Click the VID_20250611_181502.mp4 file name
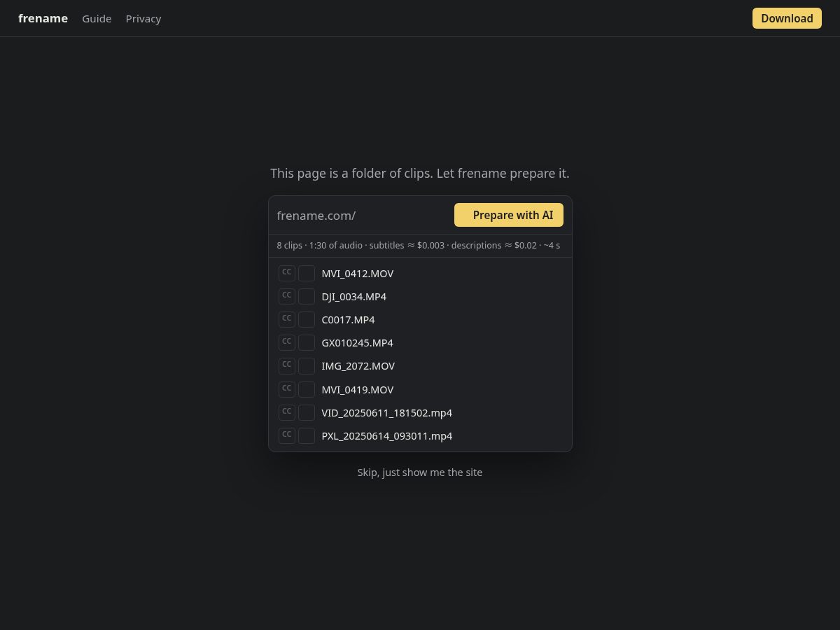 [387, 413]
